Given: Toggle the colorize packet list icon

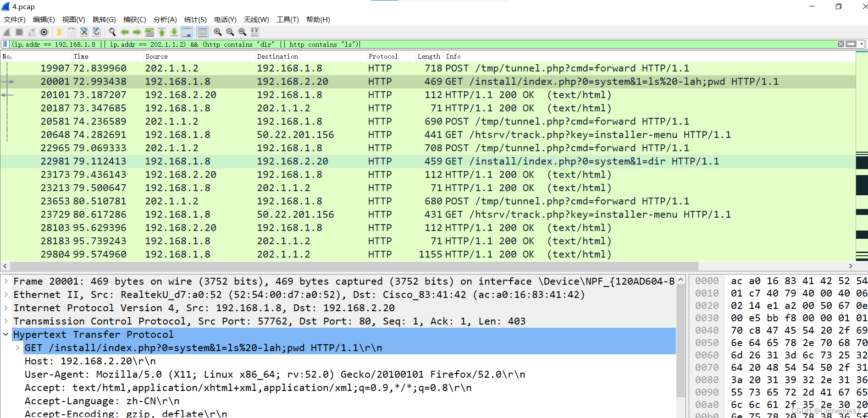Looking at the screenshot, I should (202, 32).
